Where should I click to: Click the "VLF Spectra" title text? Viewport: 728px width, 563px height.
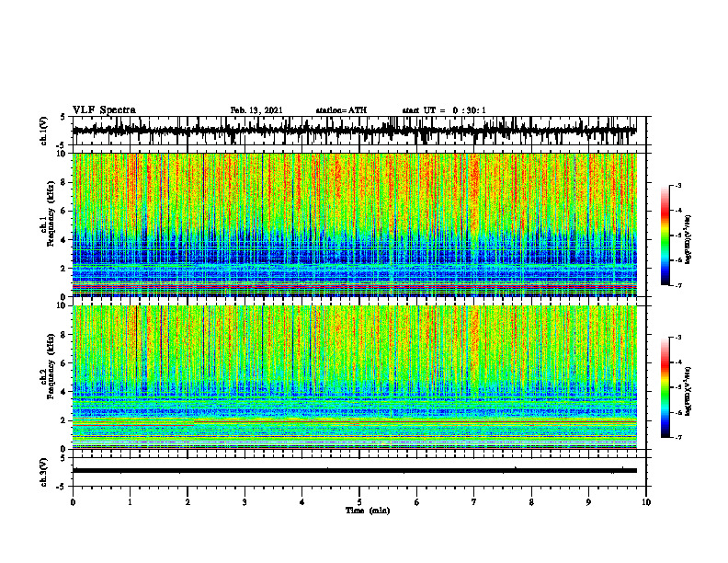[104, 110]
